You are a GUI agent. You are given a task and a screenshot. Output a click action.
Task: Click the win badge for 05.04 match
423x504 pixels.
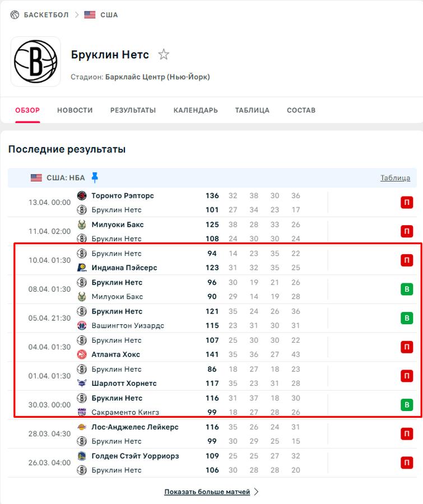coord(407,318)
